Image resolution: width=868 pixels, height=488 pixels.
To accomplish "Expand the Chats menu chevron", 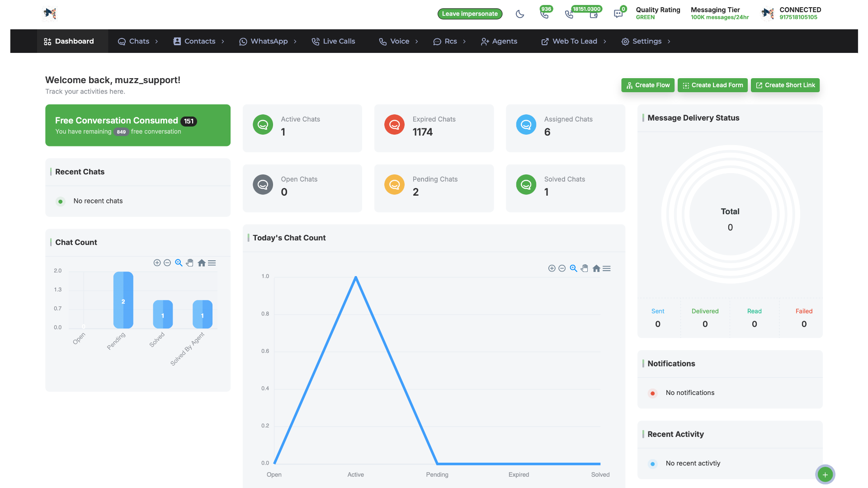I will click(x=157, y=42).
